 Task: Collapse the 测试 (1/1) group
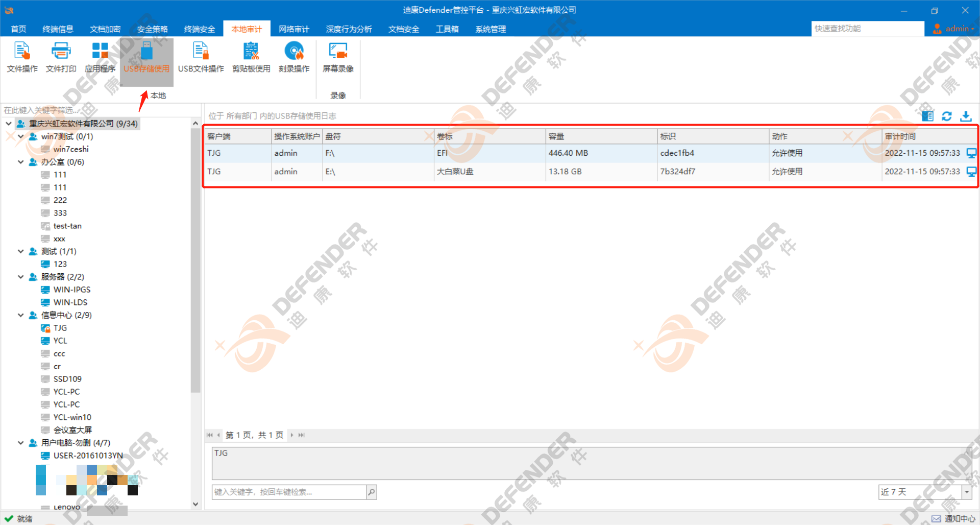click(x=21, y=251)
